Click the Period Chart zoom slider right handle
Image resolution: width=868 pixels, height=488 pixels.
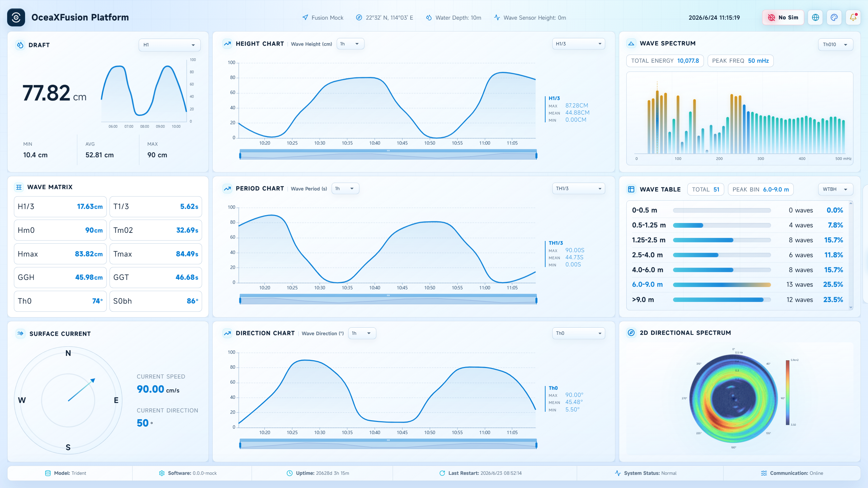pyautogui.click(x=536, y=300)
